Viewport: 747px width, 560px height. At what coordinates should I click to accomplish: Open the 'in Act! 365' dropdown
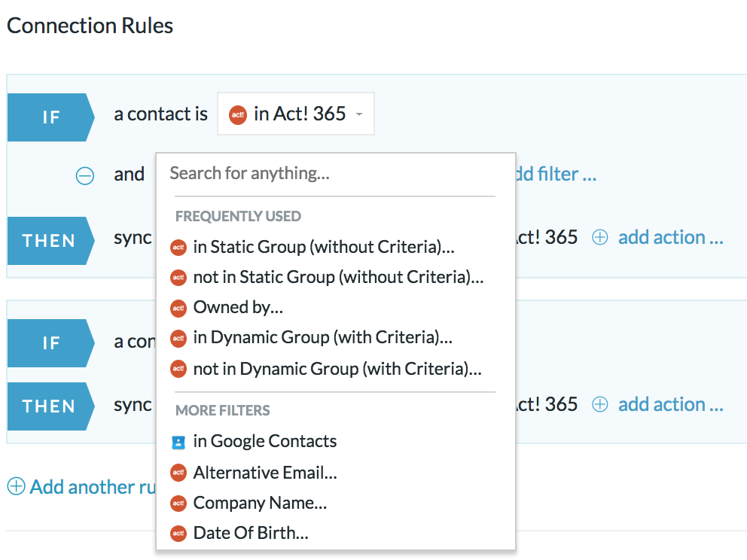click(295, 114)
